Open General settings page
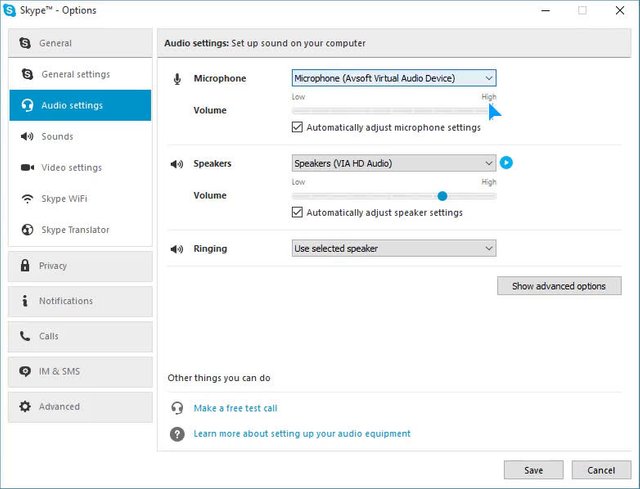Image resolution: width=640 pixels, height=489 pixels. coord(80,74)
